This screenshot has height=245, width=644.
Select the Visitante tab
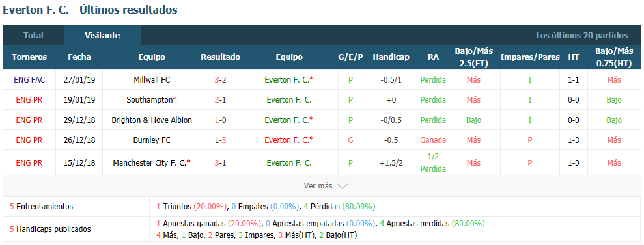(x=102, y=35)
